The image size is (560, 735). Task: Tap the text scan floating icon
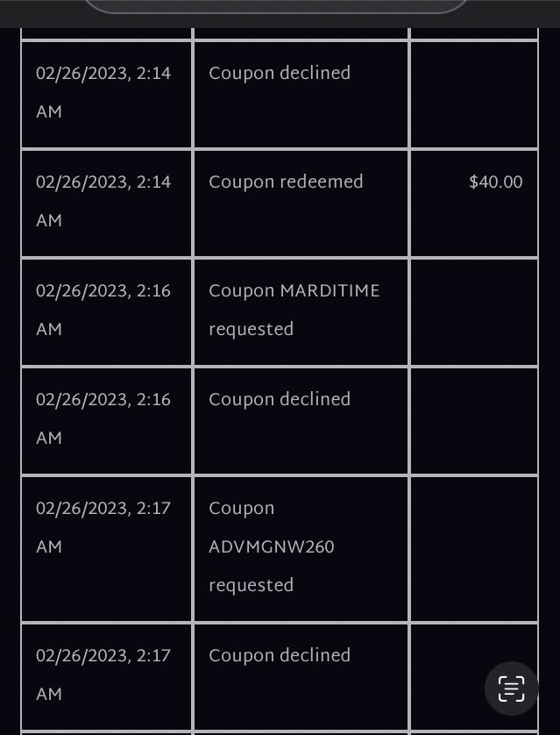point(511,689)
